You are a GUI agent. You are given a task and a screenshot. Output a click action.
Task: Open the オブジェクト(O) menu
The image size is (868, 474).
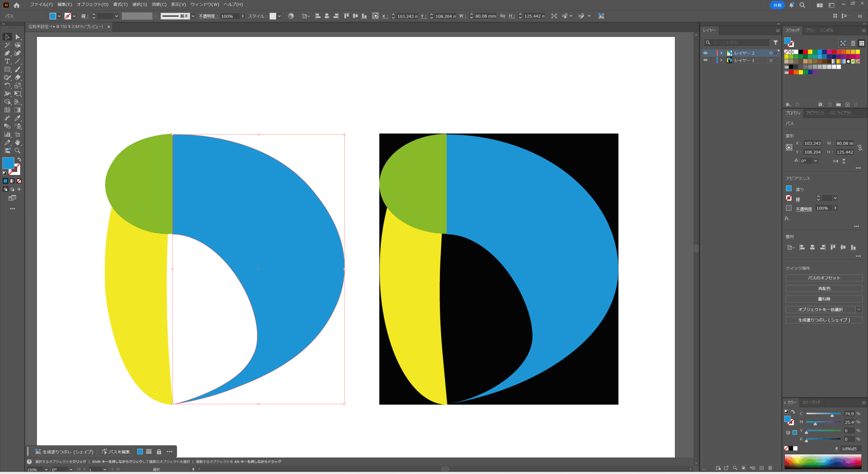[92, 4]
